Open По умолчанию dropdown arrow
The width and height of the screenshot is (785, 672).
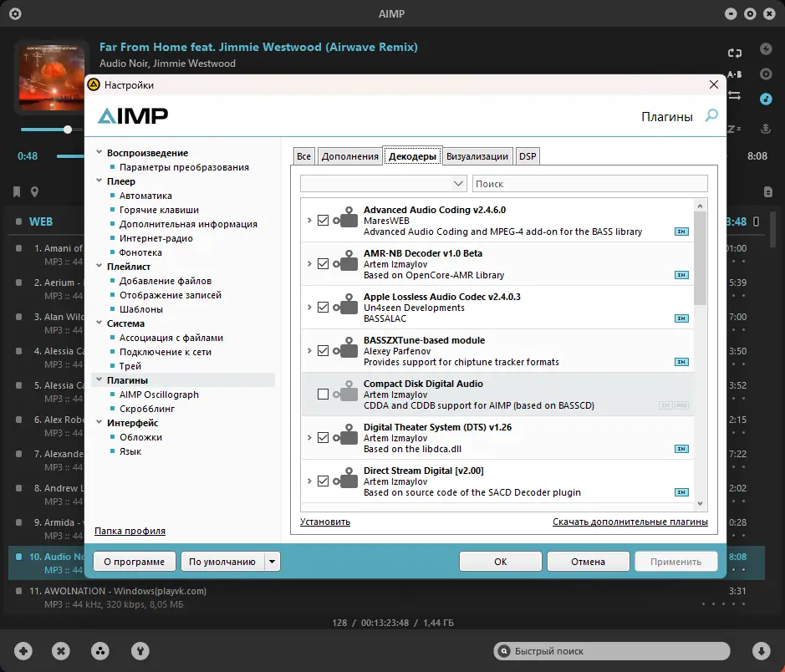(x=272, y=562)
